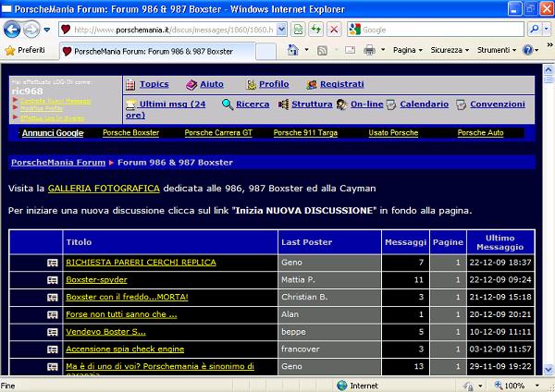
Task: Click thread icon in the Boxster-spyder row
Action: point(53,280)
